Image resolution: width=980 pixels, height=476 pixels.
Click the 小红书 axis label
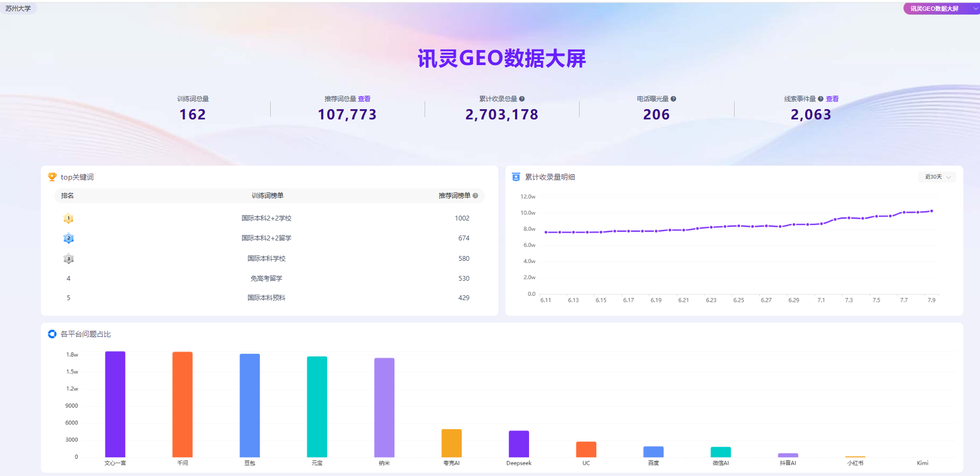click(x=855, y=463)
